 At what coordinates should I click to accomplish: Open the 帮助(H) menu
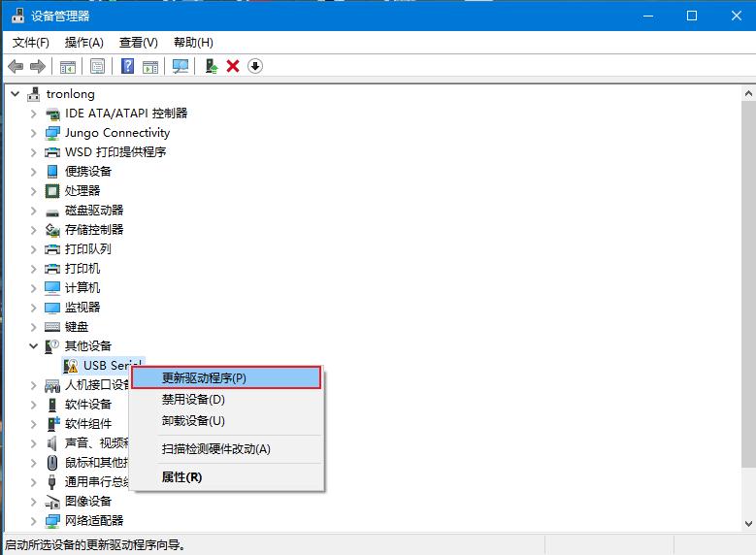point(193,43)
